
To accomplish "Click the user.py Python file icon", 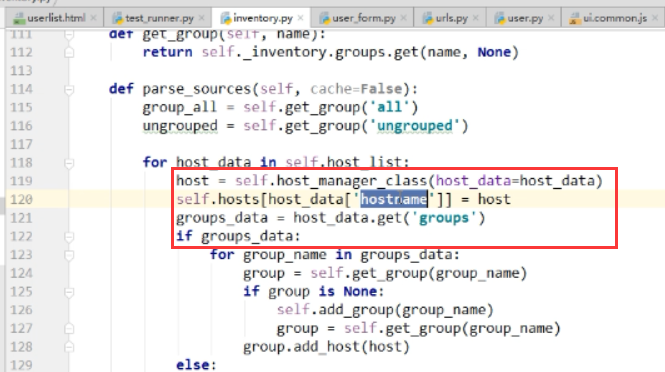I will tap(500, 18).
